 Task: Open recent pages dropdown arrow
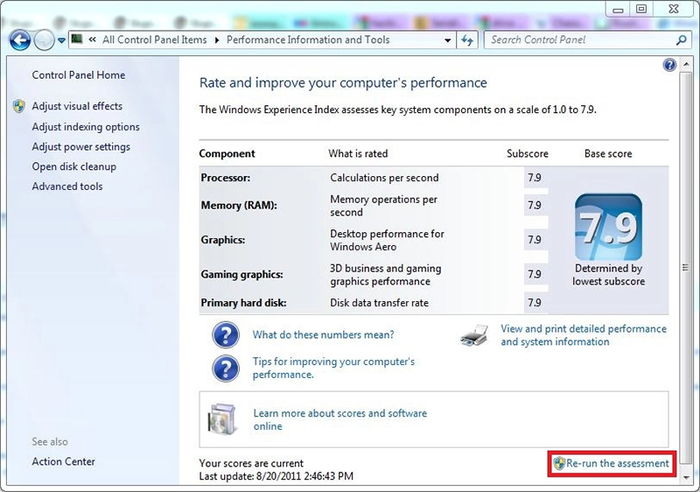[x=62, y=40]
